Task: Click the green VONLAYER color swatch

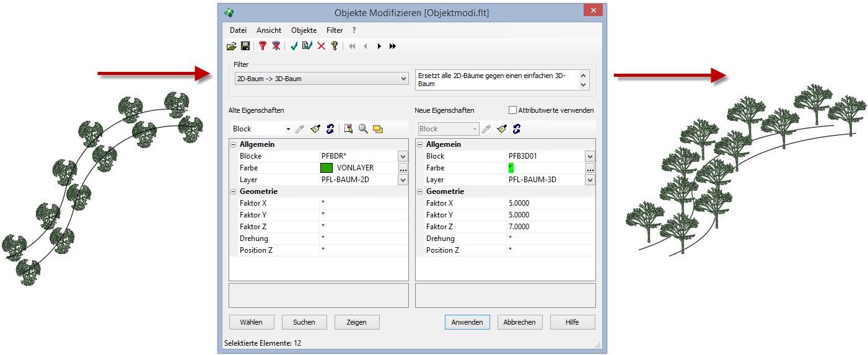Action: tap(327, 168)
